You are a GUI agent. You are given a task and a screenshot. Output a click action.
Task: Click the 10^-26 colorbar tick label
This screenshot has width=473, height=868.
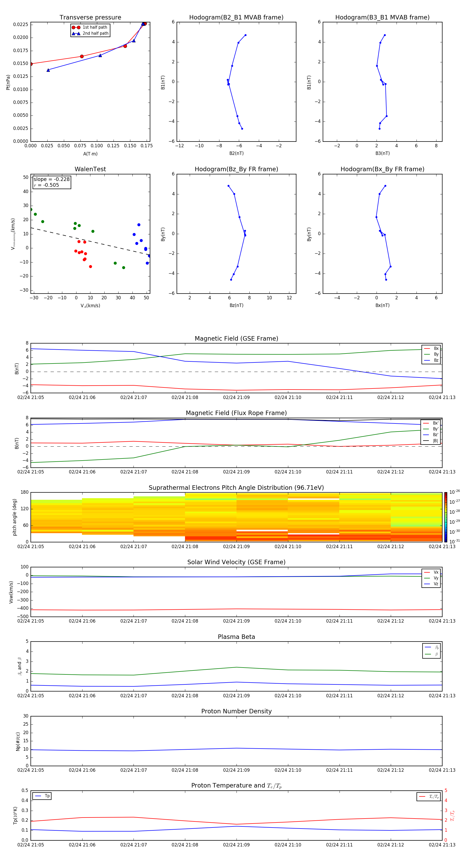point(455,492)
